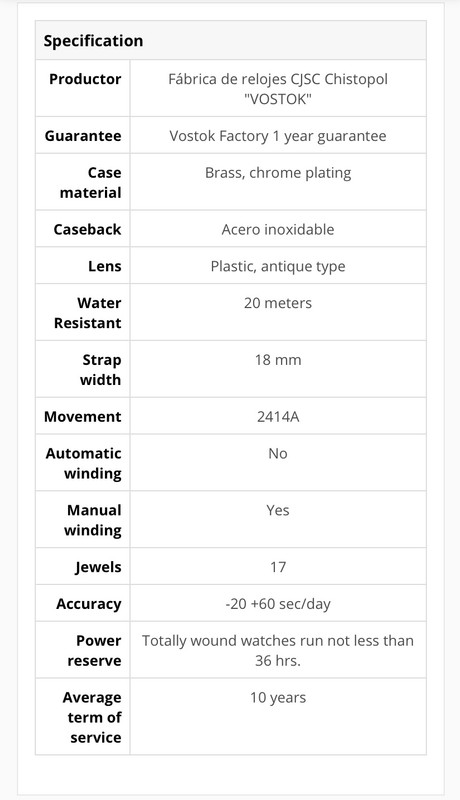The image size is (460, 800).
Task: Click the Specification table header
Action: click(x=231, y=40)
